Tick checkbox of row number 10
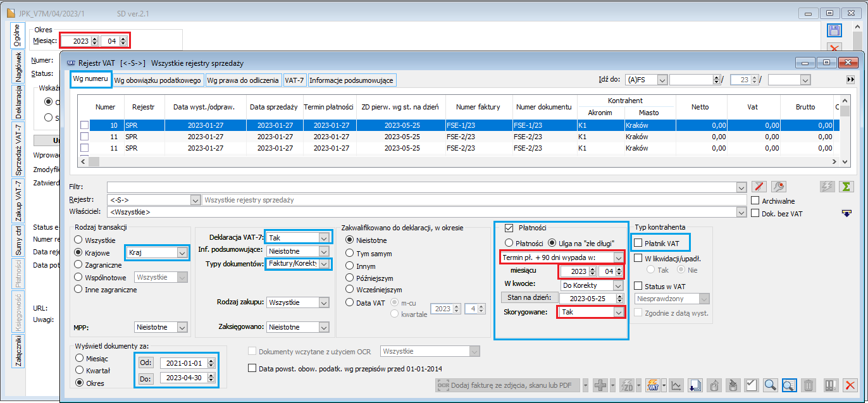This screenshot has width=868, height=403. pyautogui.click(x=84, y=125)
